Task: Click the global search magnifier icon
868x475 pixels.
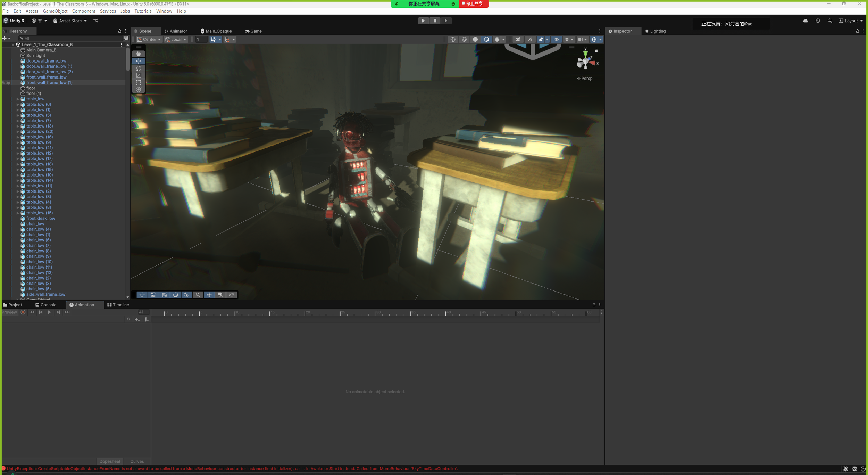Action: [x=830, y=21]
